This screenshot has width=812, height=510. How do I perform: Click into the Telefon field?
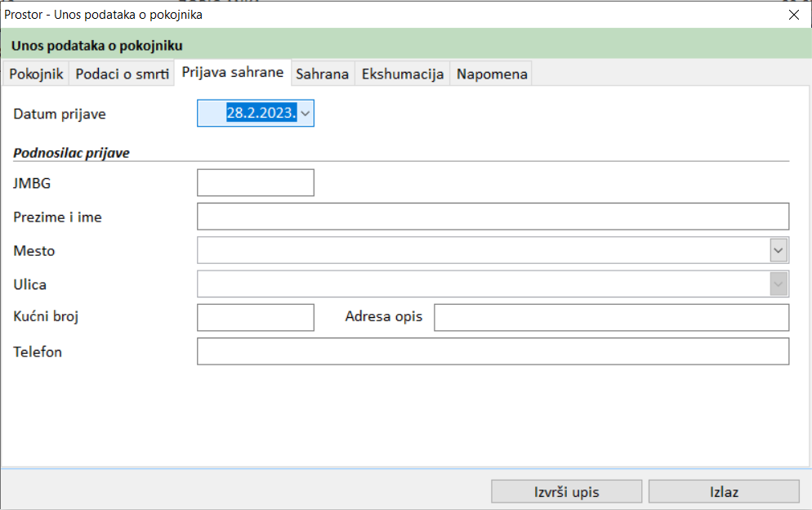pos(493,351)
